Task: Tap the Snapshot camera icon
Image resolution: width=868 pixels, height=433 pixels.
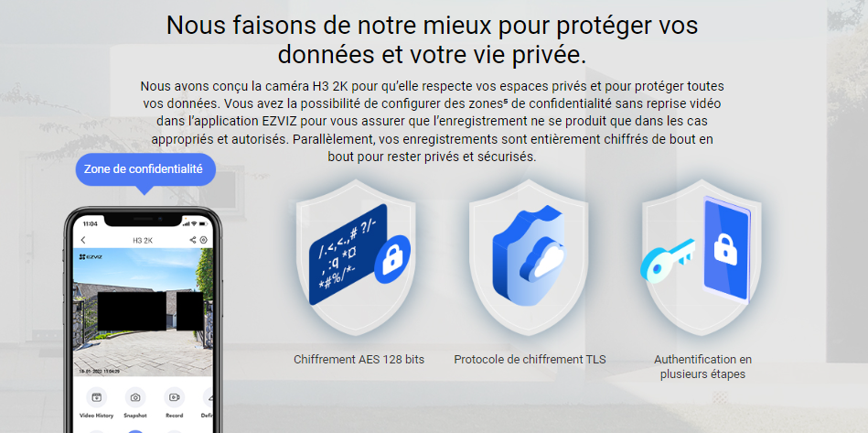Action: click(135, 397)
